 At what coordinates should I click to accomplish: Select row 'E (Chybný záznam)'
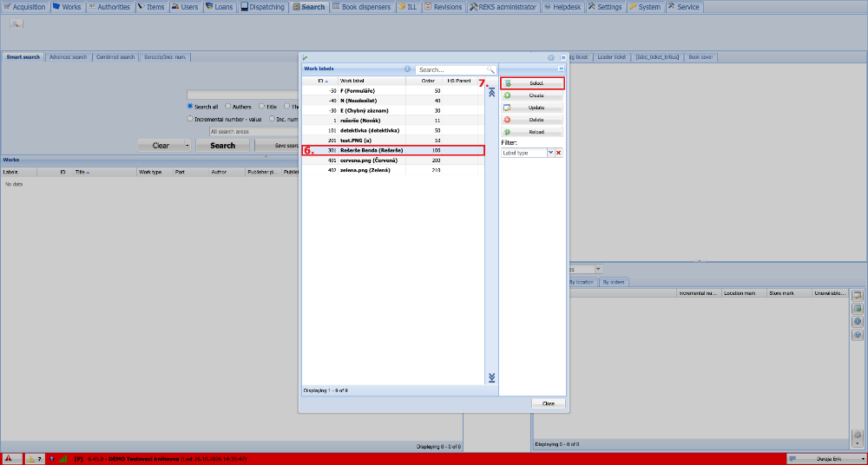392,110
